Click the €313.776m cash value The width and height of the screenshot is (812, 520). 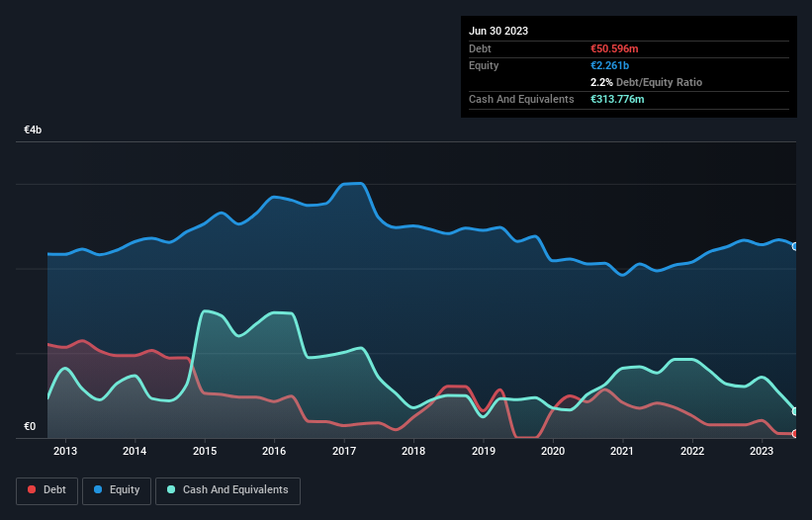coord(617,99)
